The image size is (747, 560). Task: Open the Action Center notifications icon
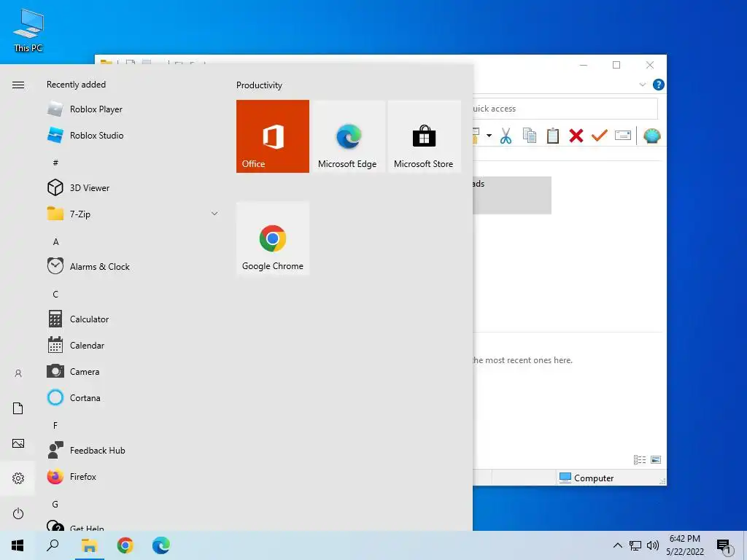pos(724,546)
